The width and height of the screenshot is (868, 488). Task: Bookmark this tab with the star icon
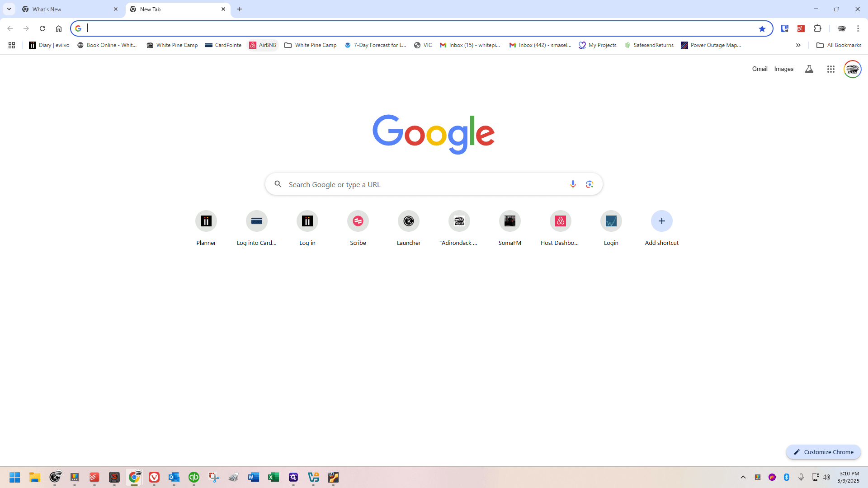click(x=762, y=28)
